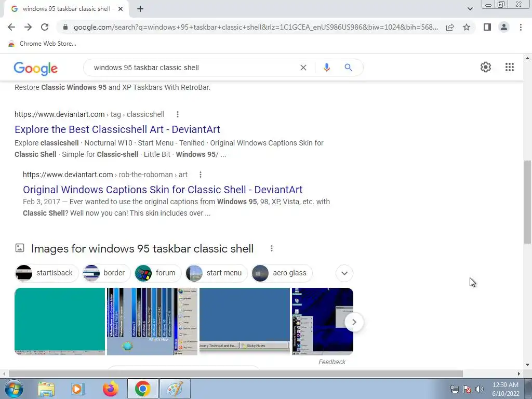The height and width of the screenshot is (399, 532).
Task: Open options for Images section
Action: click(271, 249)
